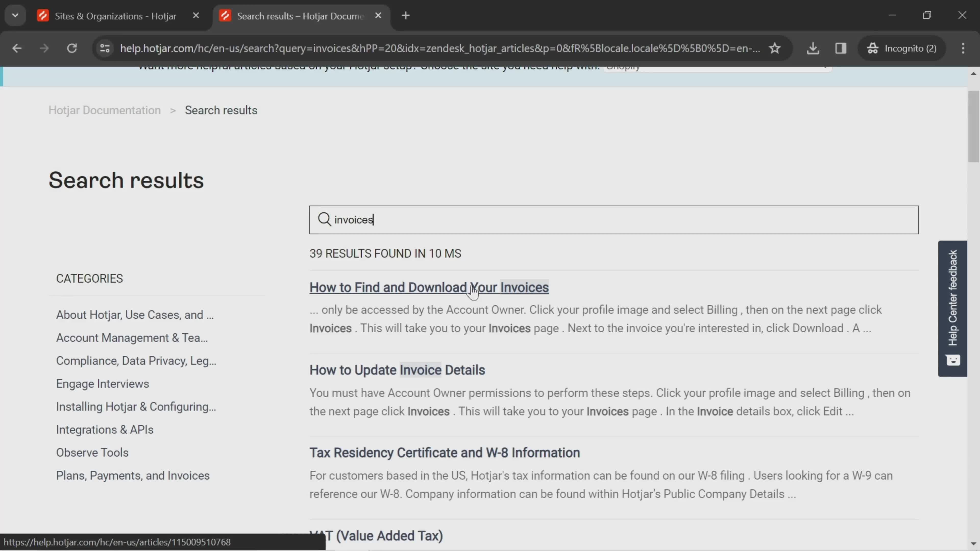The image size is (980, 551).
Task: Reload the current page
Action: pyautogui.click(x=72, y=48)
